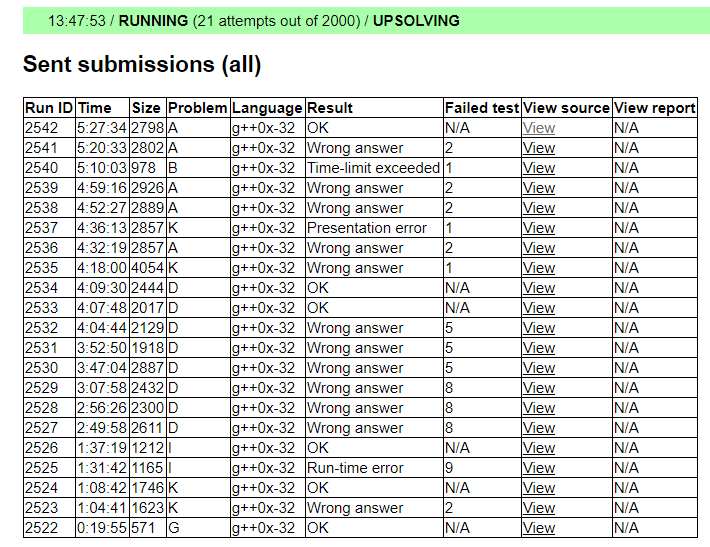Click the Run ID cell 2533

(42, 308)
